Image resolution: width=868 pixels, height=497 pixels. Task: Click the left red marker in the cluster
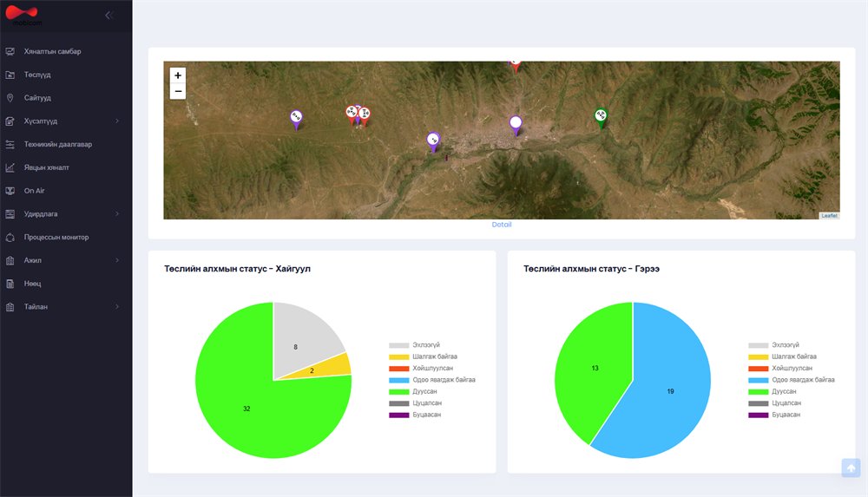point(351,114)
